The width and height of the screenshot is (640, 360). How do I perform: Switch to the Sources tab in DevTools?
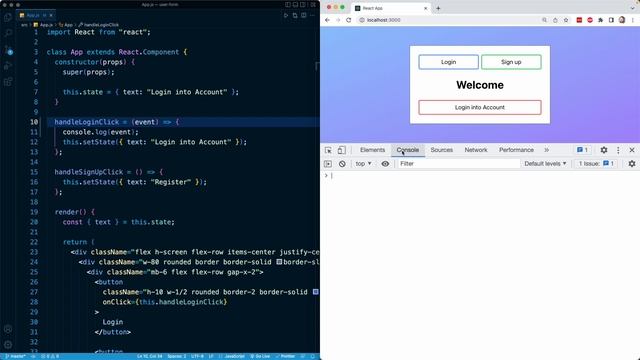coord(441,150)
